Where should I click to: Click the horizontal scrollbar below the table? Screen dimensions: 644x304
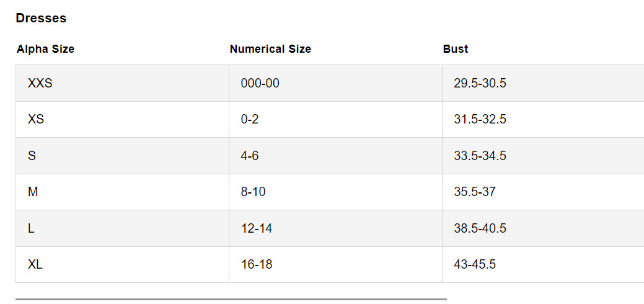tap(231, 299)
